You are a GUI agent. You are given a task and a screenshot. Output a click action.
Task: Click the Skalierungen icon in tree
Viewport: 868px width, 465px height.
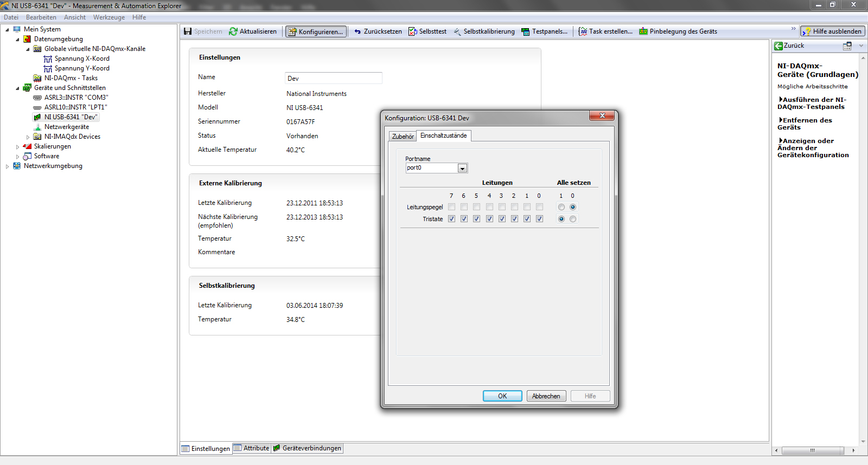(27, 146)
